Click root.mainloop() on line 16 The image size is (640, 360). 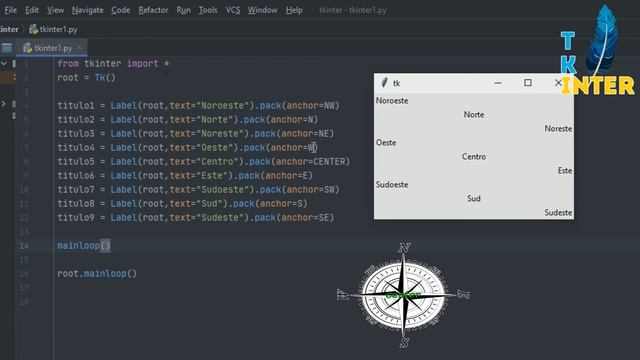click(x=97, y=273)
